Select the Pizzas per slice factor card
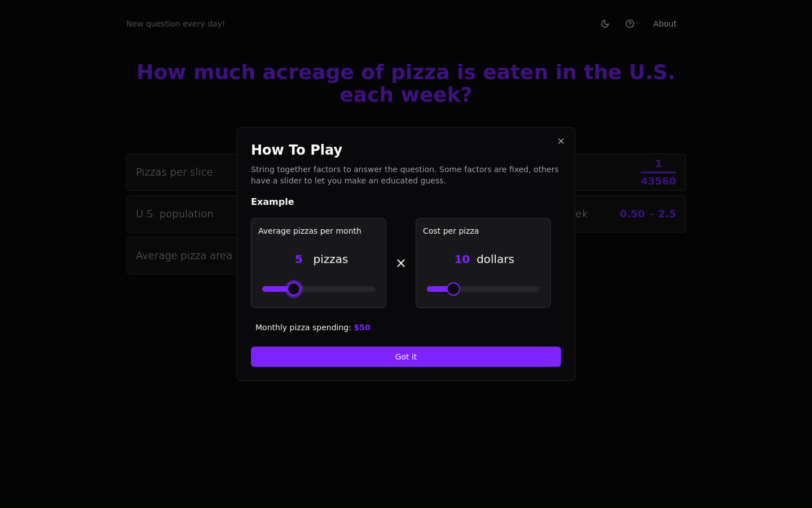 tap(182, 172)
